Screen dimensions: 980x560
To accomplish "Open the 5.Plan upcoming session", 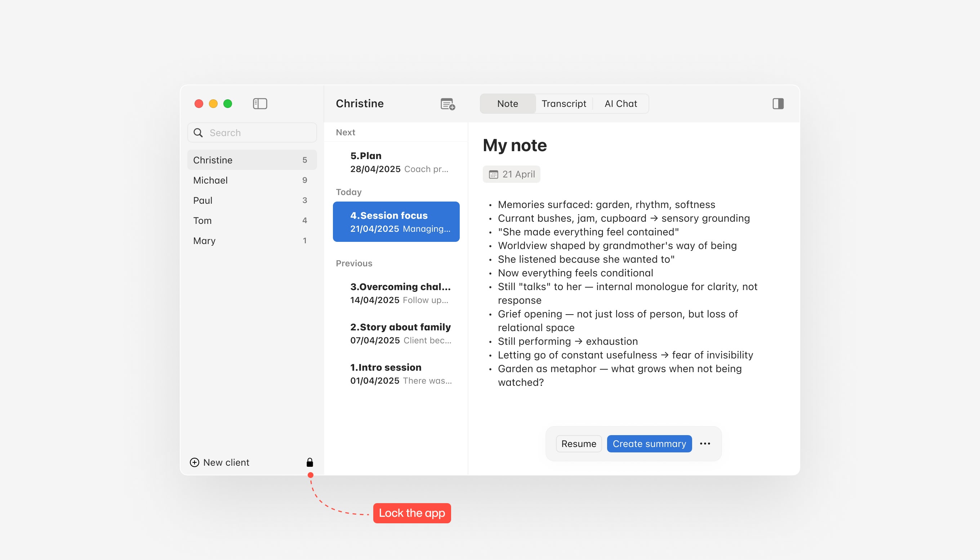I will pyautogui.click(x=399, y=162).
